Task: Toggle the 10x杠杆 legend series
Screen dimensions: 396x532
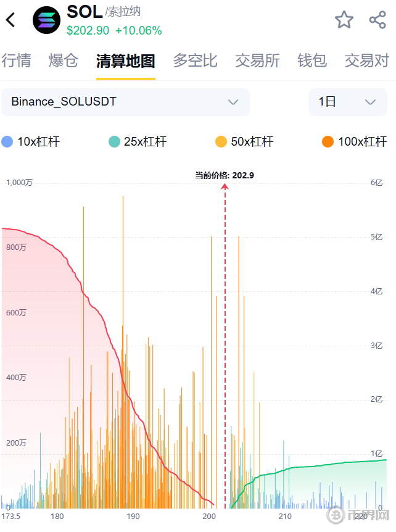Action: coord(31,142)
